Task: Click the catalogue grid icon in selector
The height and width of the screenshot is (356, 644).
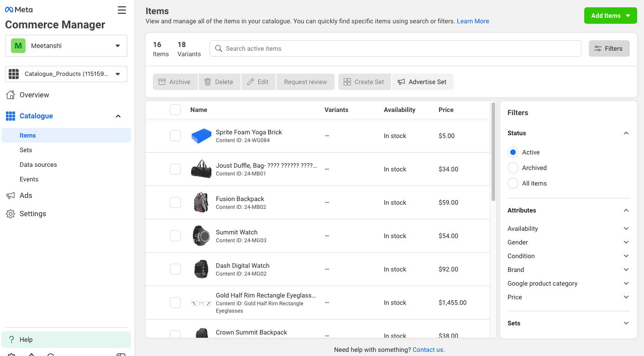Action: pos(14,74)
